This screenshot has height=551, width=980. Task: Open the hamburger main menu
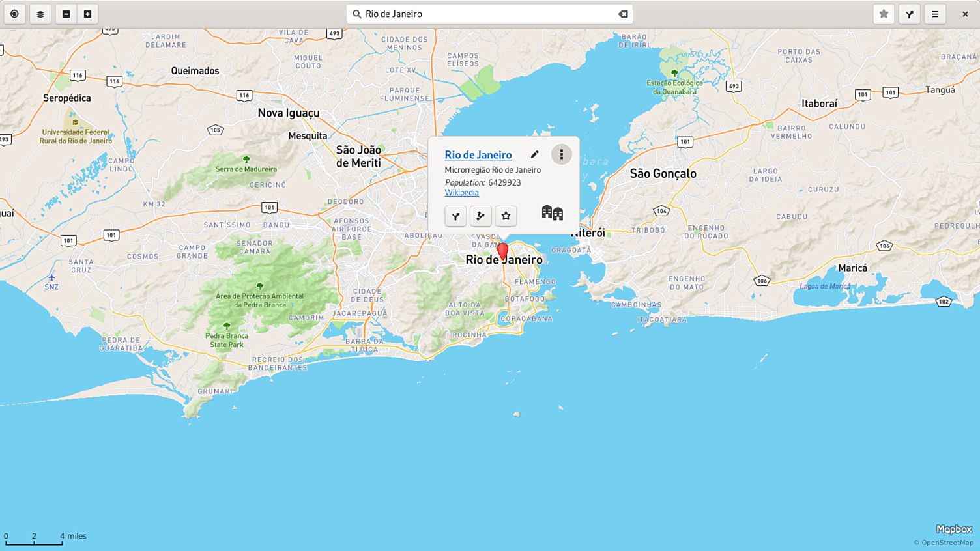click(935, 14)
